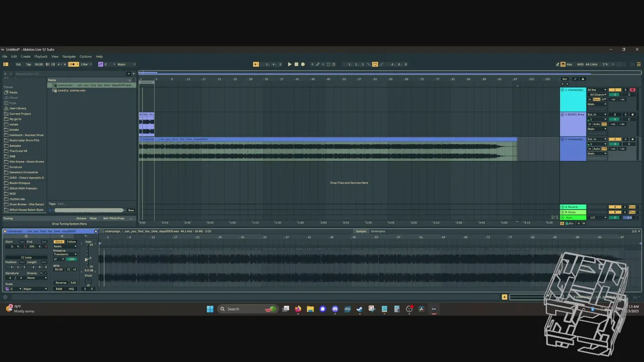Click the browser search field

click(69, 74)
